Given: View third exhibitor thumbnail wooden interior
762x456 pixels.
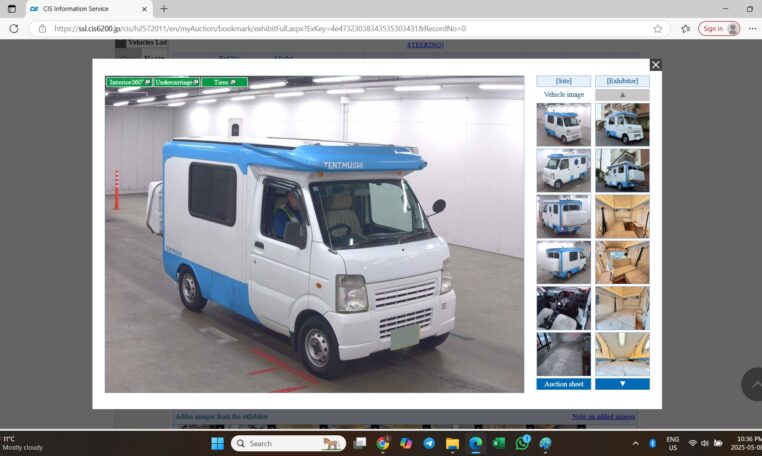Looking at the screenshot, I should tap(622, 216).
